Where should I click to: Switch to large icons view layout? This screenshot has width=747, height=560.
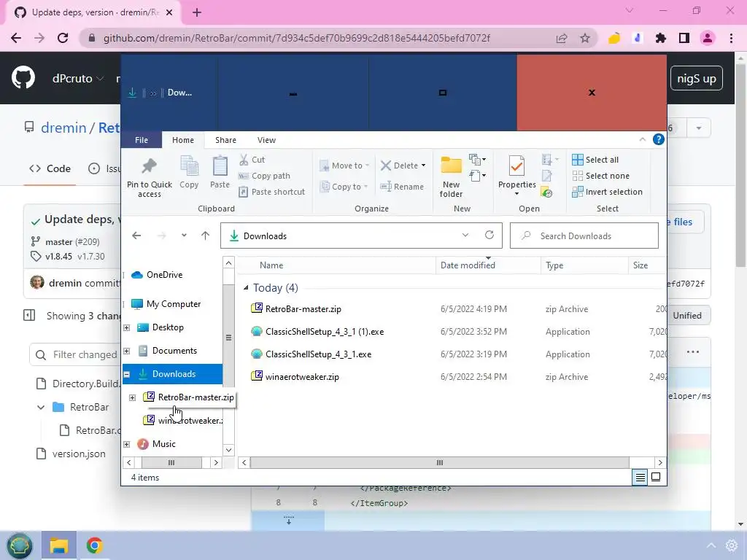[656, 477]
